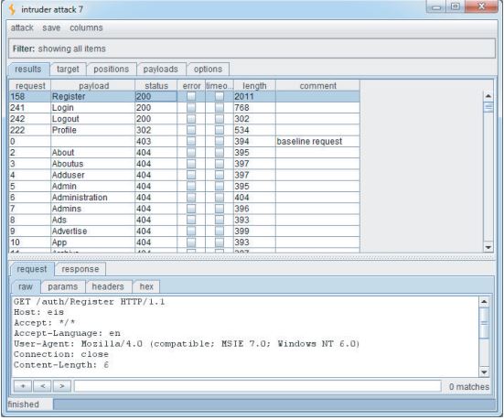The width and height of the screenshot is (504, 420).
Task: Toggle error checkbox in Profile row
Action: tap(191, 130)
